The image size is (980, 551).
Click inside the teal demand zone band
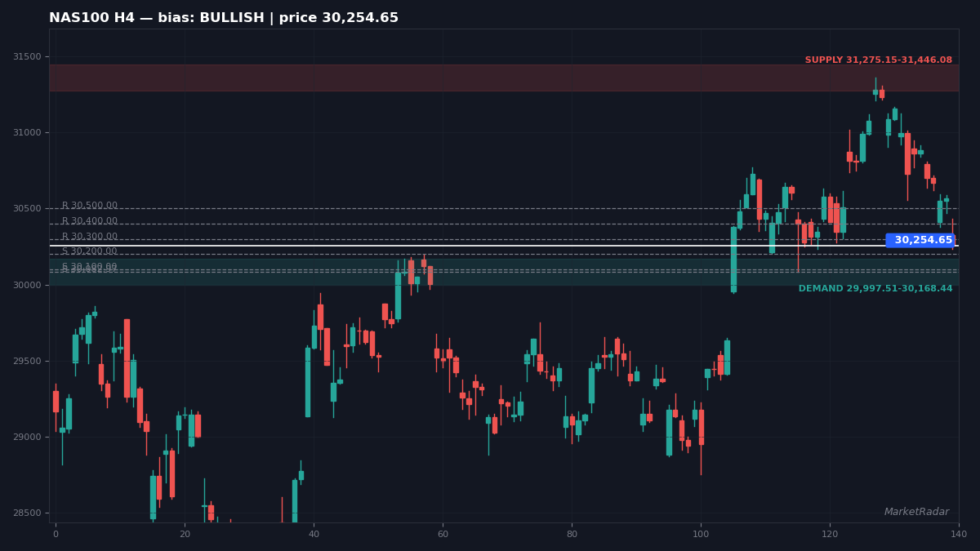pyautogui.click(x=504, y=272)
